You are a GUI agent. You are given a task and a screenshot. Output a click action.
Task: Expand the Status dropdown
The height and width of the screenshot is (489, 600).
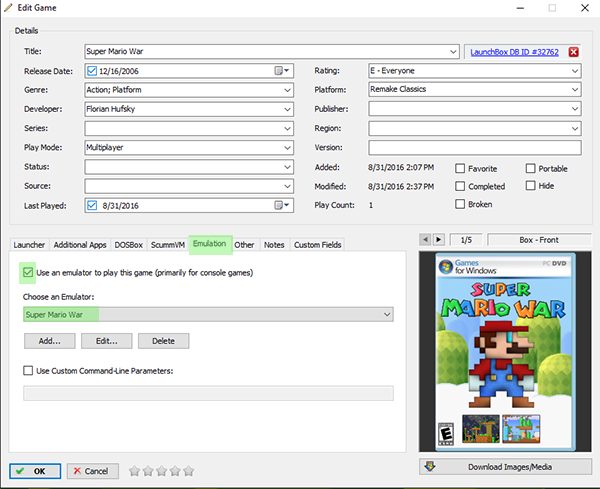pyautogui.click(x=287, y=167)
